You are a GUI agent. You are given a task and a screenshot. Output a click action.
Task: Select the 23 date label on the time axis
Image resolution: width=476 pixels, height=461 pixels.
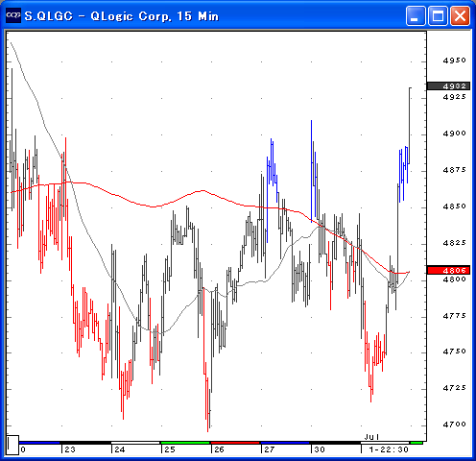pyautogui.click(x=70, y=449)
